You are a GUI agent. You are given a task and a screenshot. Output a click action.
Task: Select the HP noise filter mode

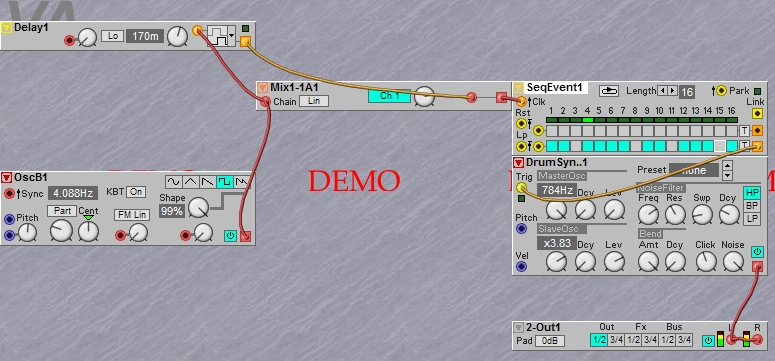[x=752, y=193]
